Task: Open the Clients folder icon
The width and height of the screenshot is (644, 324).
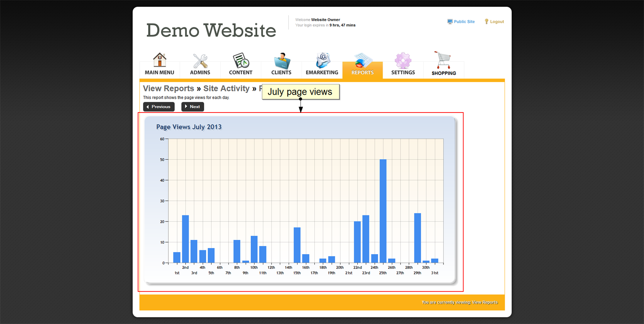Action: (282, 60)
